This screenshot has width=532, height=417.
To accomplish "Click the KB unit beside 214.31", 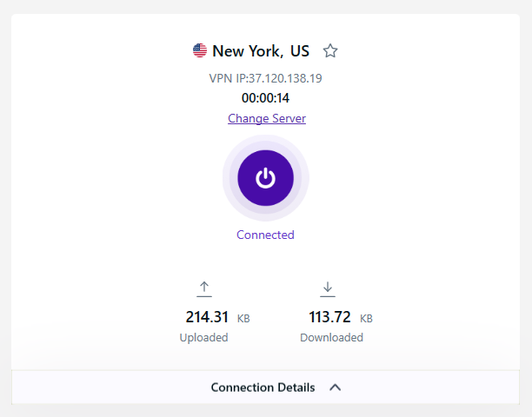I will pyautogui.click(x=243, y=319).
